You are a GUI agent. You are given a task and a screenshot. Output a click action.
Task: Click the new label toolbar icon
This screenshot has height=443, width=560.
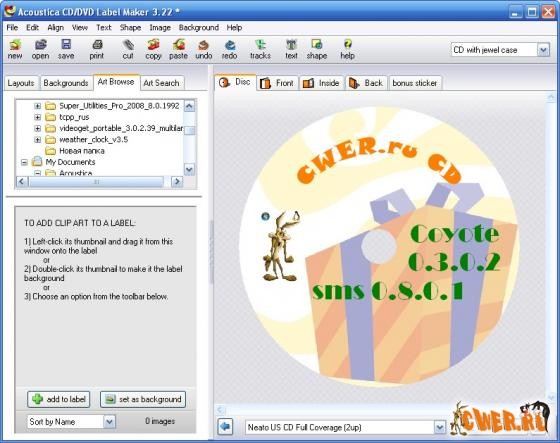[x=15, y=49]
